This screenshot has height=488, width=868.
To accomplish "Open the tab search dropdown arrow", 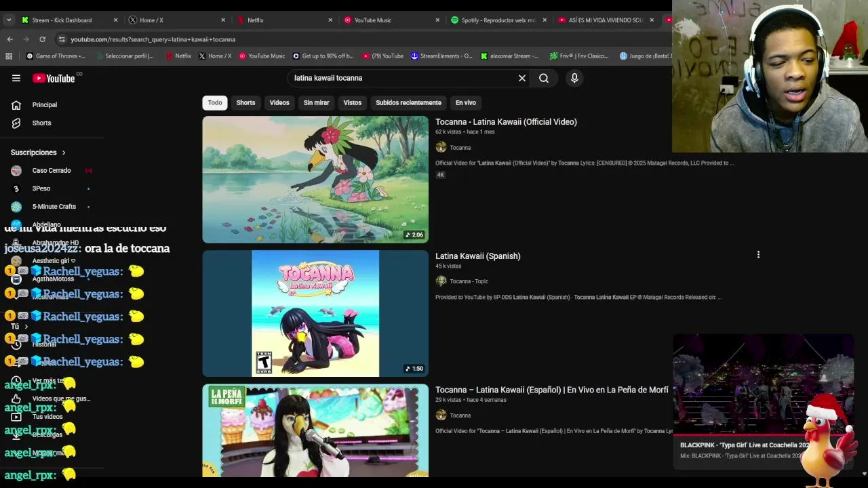I will pyautogui.click(x=9, y=20).
